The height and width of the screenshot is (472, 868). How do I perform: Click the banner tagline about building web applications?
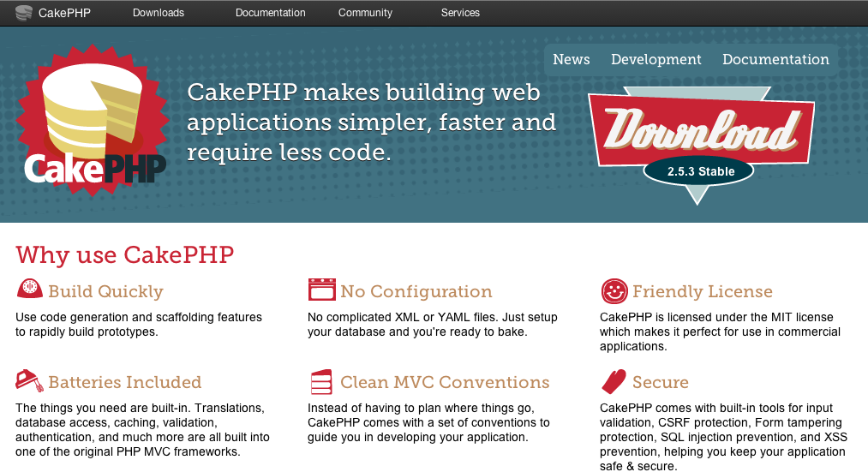pos(371,122)
